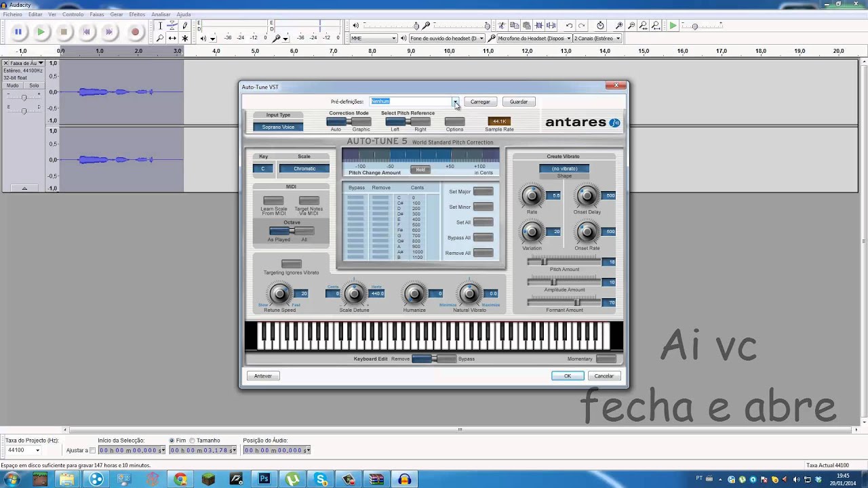Click the red Record button
868x488 pixels.
(x=135, y=31)
